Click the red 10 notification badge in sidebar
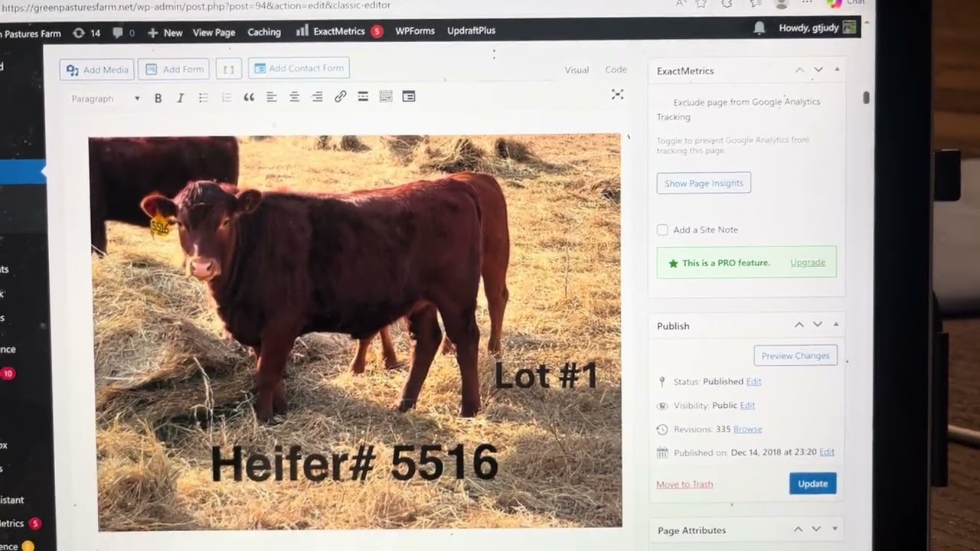 pyautogui.click(x=8, y=373)
